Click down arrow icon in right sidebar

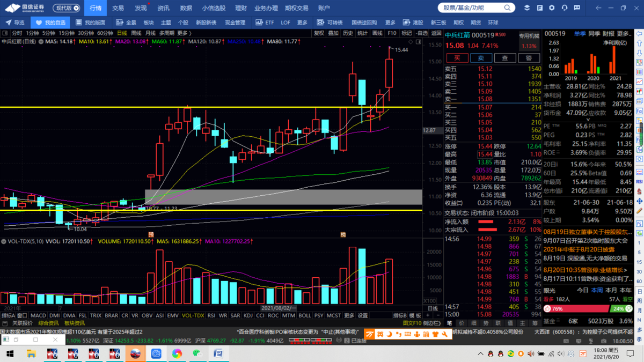(x=639, y=53)
